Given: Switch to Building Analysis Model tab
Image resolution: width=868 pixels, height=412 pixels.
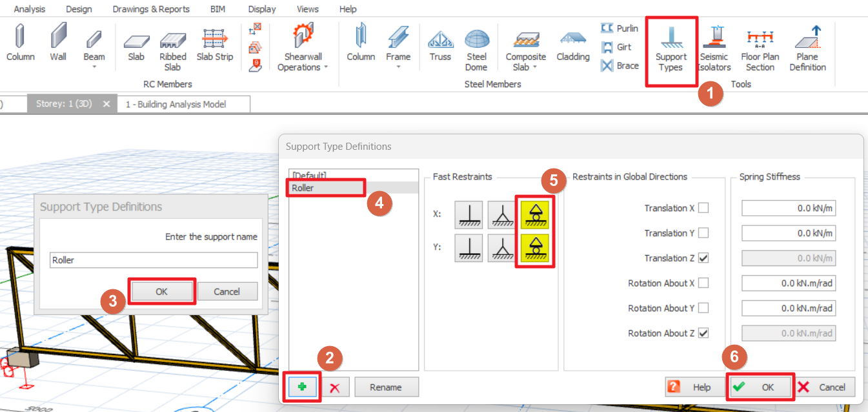Looking at the screenshot, I should tap(176, 104).
